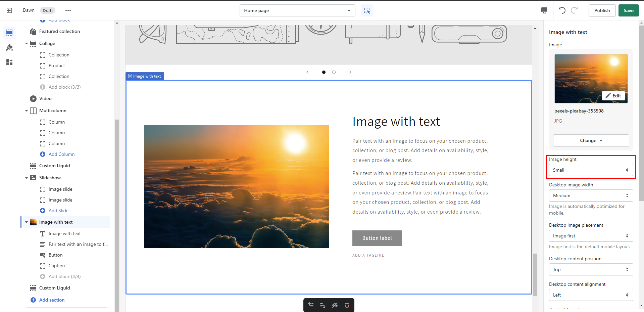
Task: Click the Image with text heading in preview
Action: tap(396, 122)
